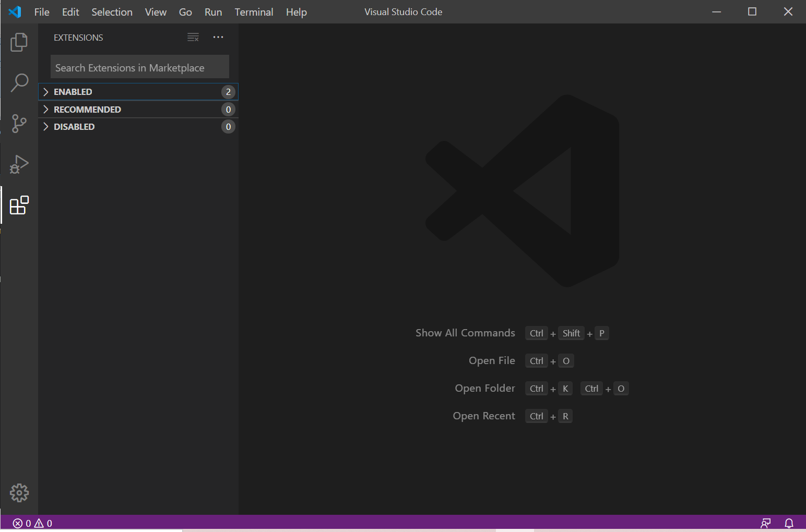Click the ENABLED count badge showing 2
Screen dimensions: 806x532
click(x=228, y=92)
